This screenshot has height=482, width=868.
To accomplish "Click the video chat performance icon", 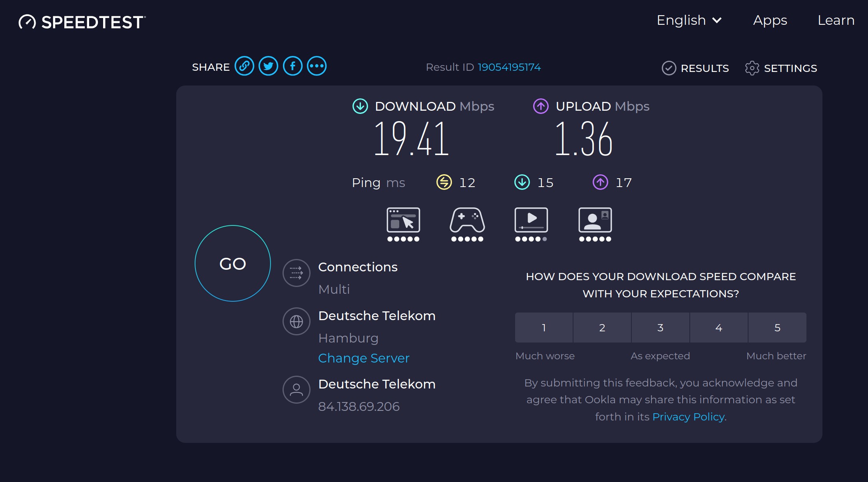I will (595, 220).
